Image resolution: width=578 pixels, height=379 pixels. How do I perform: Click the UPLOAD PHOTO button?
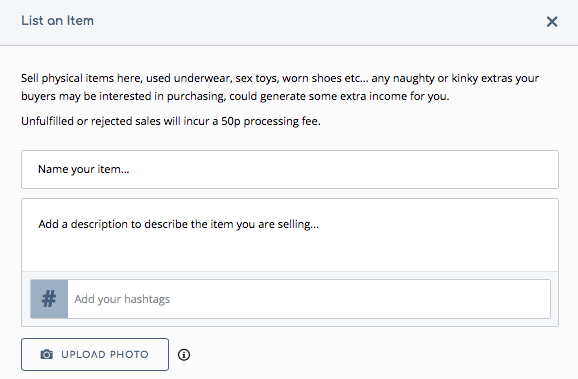95,354
